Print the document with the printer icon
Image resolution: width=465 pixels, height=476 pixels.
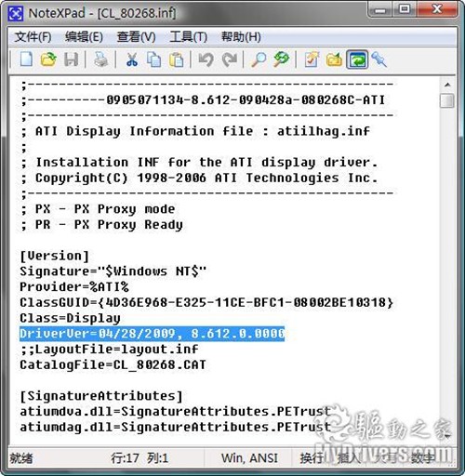100,59
